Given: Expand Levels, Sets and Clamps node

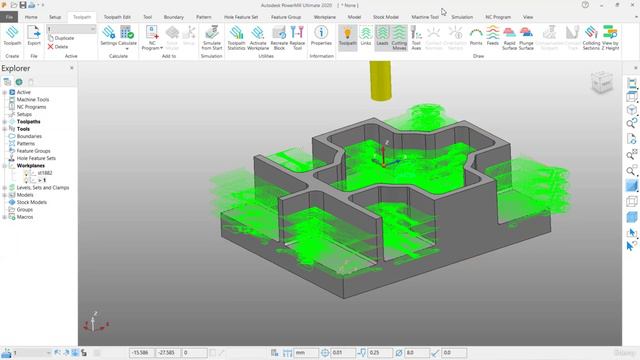Looking at the screenshot, I should pos(4,188).
